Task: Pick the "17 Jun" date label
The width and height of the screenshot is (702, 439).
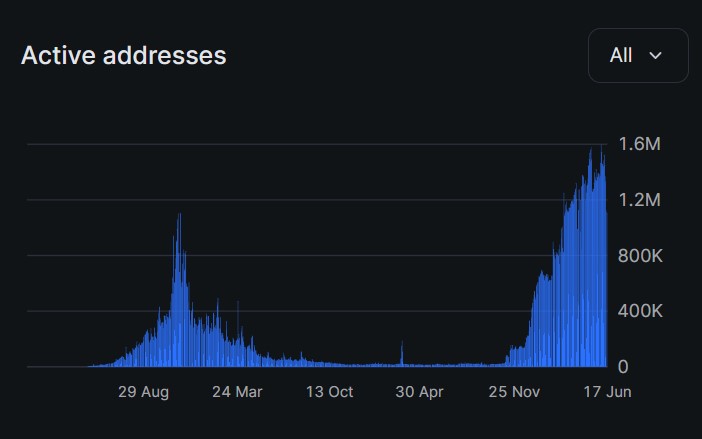Action: click(605, 392)
